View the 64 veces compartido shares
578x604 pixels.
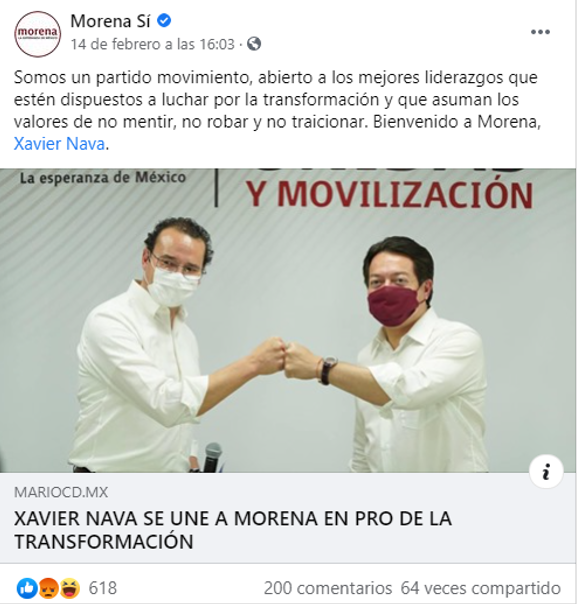(x=481, y=588)
